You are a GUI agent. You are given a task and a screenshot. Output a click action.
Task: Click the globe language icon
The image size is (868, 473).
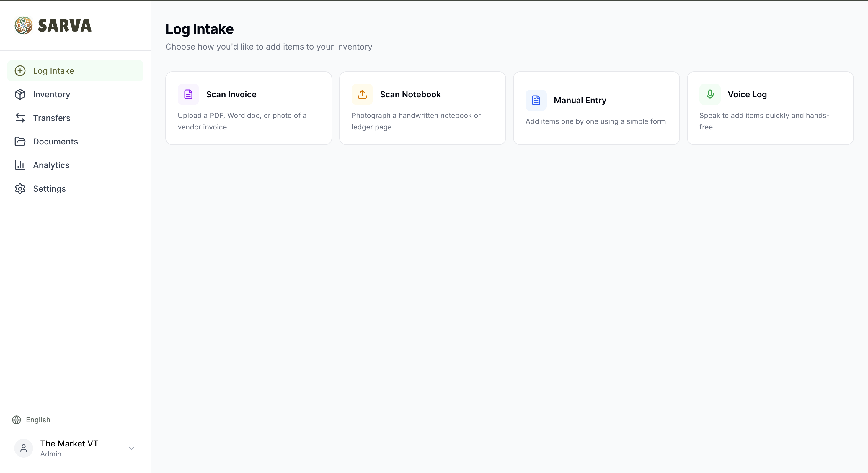(x=17, y=420)
